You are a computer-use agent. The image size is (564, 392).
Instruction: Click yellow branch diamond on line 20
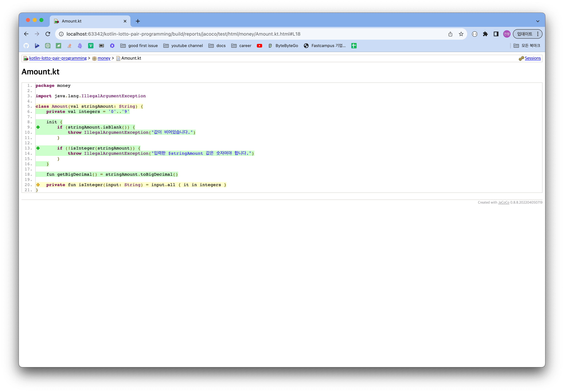38,185
